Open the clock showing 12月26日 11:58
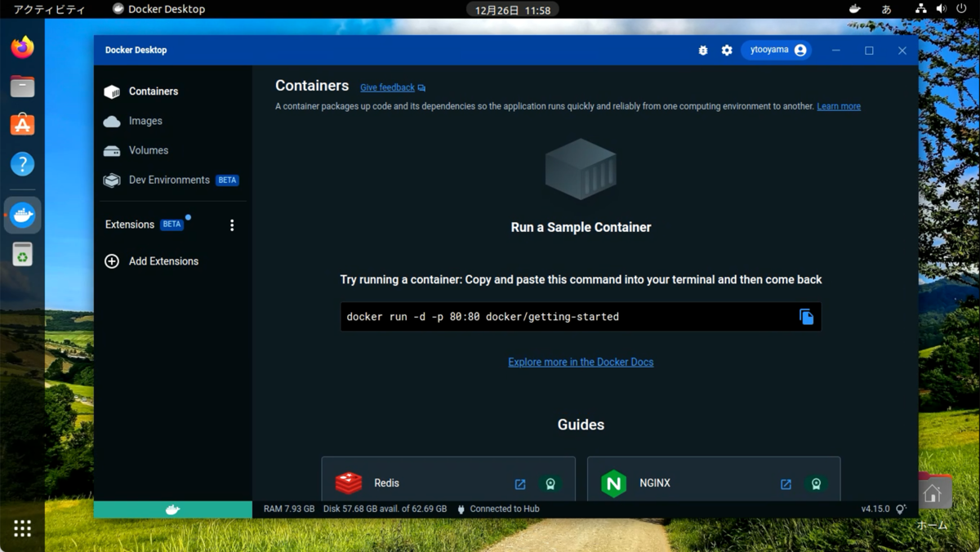 (512, 10)
